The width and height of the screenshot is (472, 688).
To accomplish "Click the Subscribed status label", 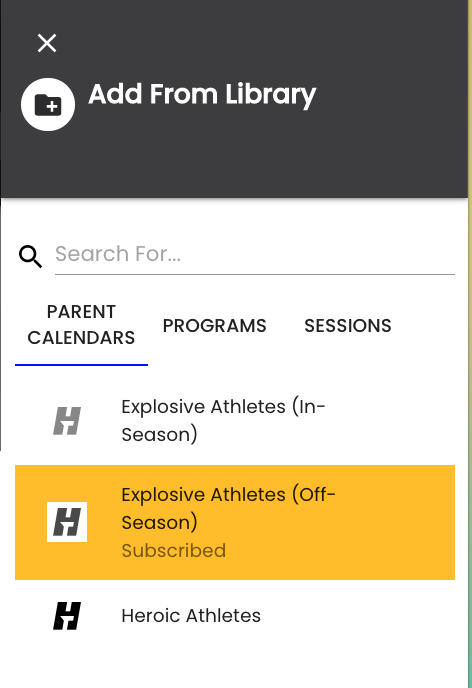I will tap(174, 550).
